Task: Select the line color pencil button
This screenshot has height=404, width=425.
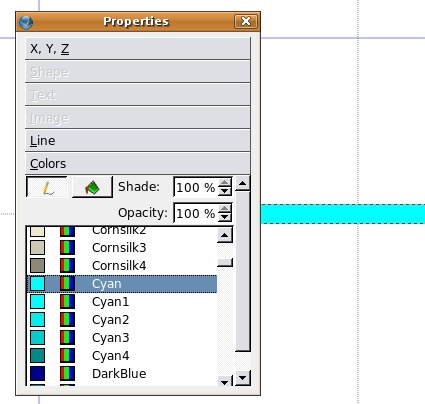Action: coord(47,187)
